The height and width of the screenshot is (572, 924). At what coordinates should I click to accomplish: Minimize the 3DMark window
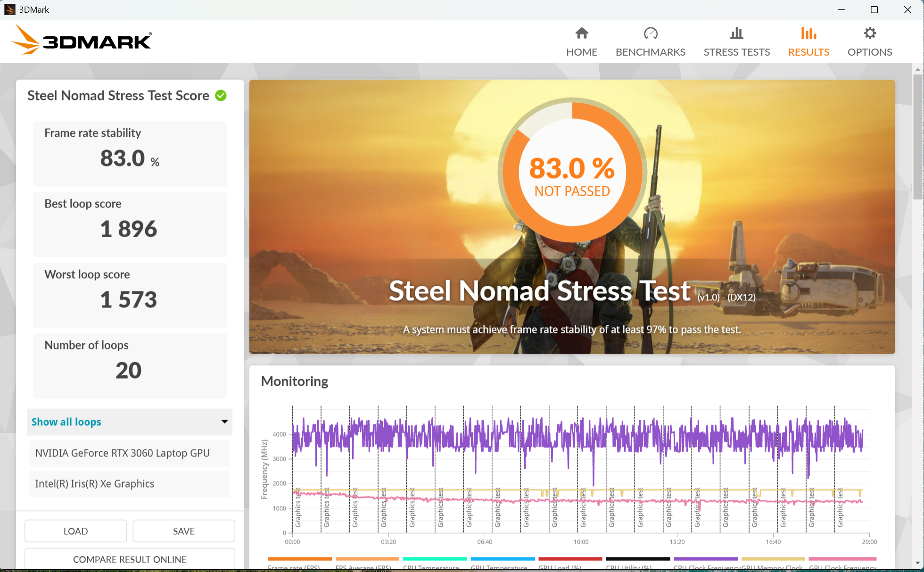pos(841,9)
